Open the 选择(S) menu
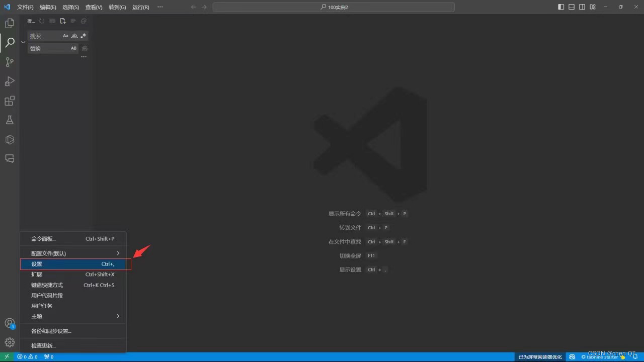 click(x=71, y=8)
